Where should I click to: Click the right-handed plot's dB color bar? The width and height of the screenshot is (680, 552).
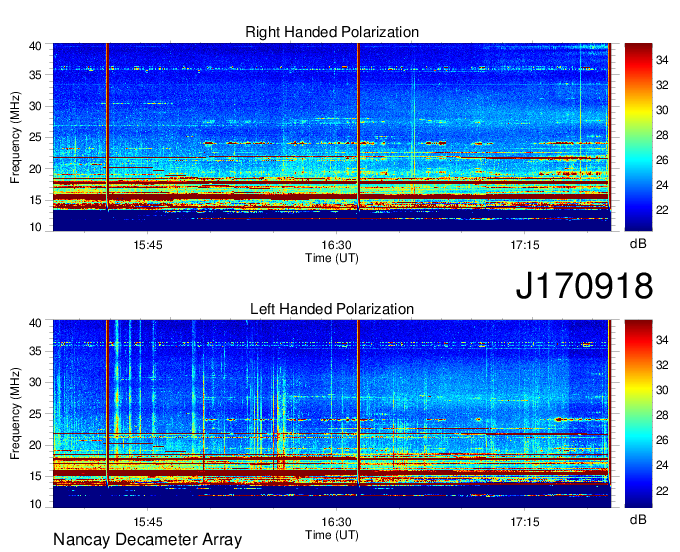click(638, 137)
